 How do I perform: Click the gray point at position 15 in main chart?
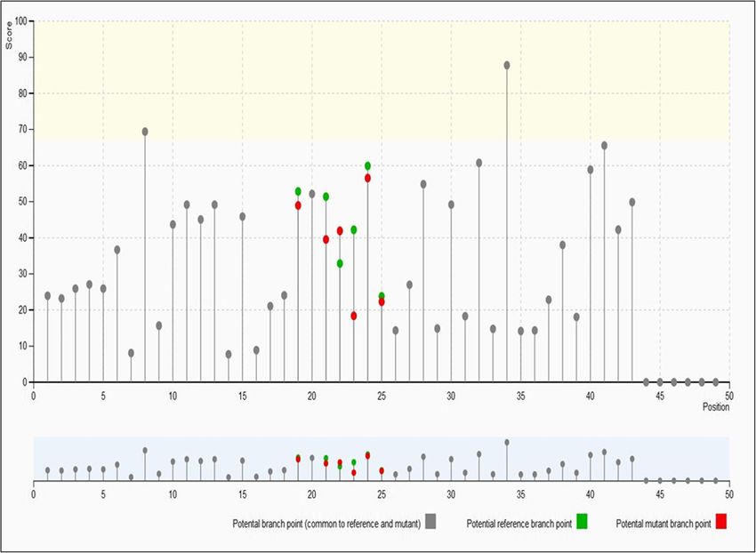243,217
